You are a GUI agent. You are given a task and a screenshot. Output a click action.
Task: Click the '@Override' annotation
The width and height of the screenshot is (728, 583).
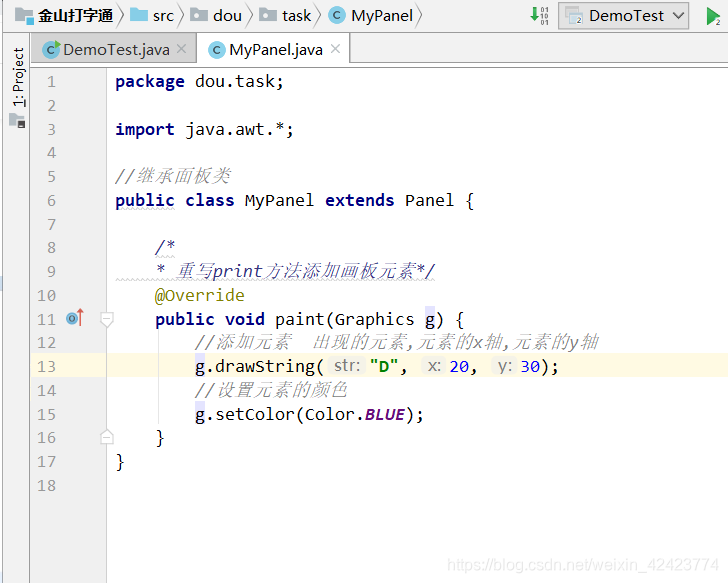[200, 296]
